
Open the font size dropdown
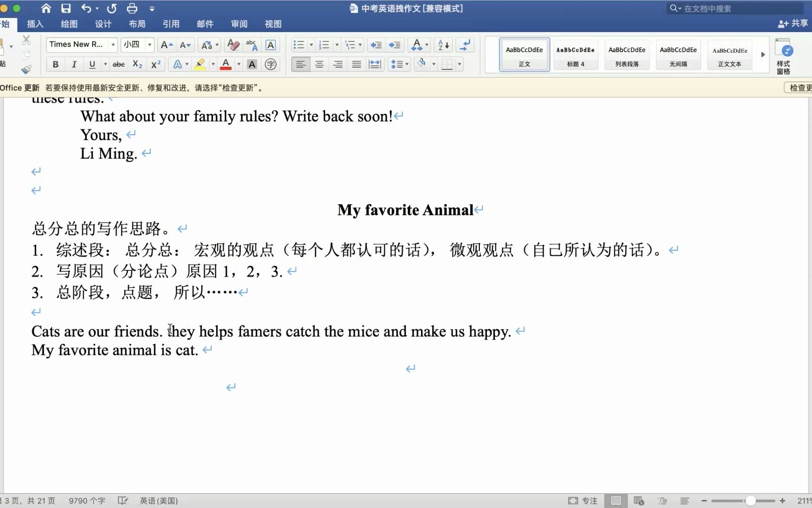click(x=149, y=45)
